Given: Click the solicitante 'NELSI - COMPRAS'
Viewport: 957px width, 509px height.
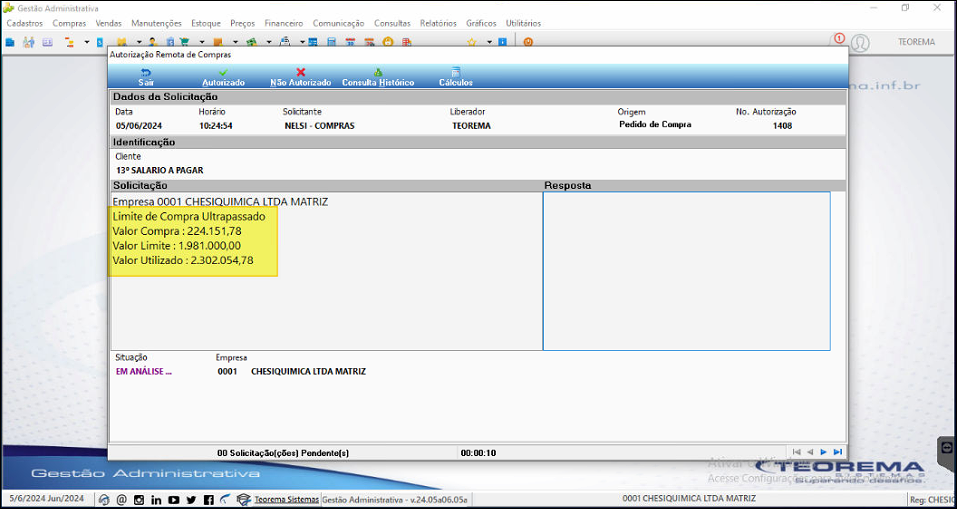Looking at the screenshot, I should 319,126.
